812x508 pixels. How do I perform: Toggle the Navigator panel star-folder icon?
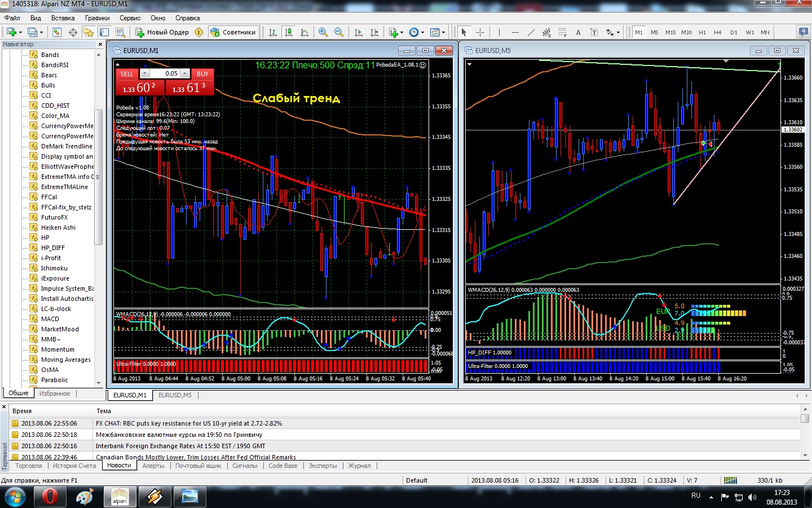89,32
